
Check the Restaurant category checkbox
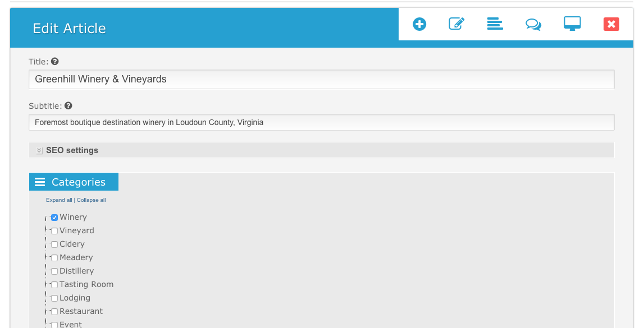tap(54, 312)
